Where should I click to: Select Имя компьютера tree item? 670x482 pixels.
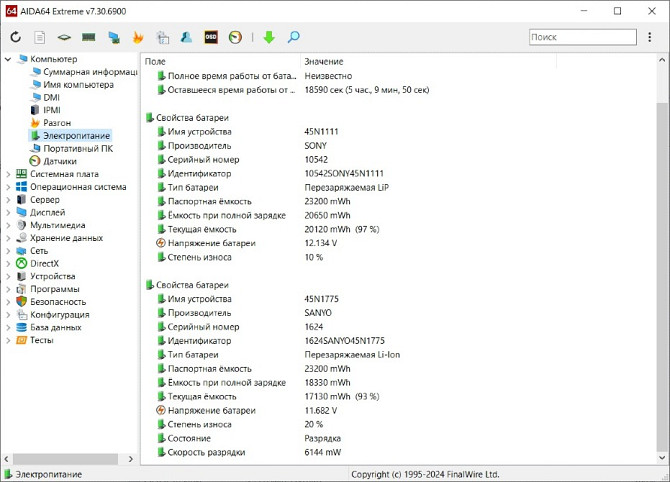(x=78, y=85)
